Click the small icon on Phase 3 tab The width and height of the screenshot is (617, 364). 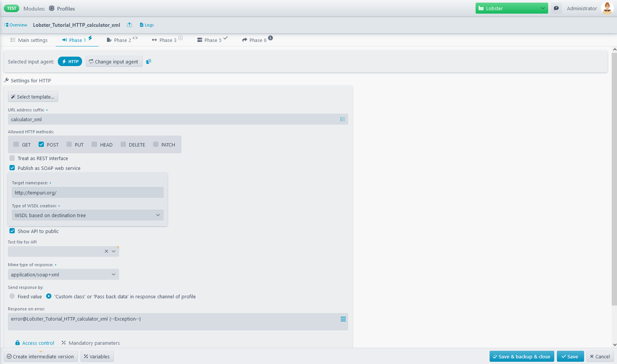180,38
